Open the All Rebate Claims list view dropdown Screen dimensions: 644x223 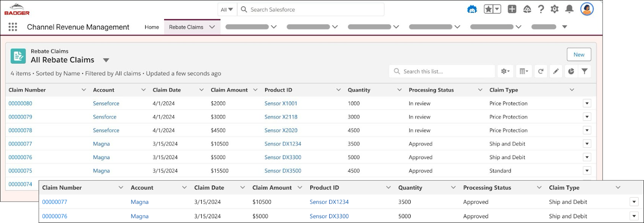click(x=106, y=60)
